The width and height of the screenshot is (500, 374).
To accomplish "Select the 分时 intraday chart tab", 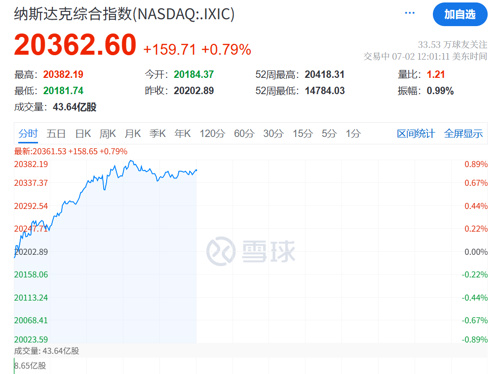I will pyautogui.click(x=28, y=134).
